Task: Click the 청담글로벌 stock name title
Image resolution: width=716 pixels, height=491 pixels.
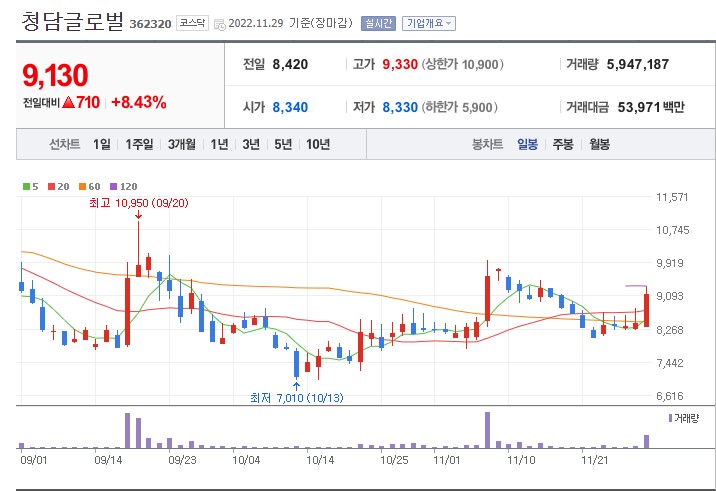Action: click(73, 21)
